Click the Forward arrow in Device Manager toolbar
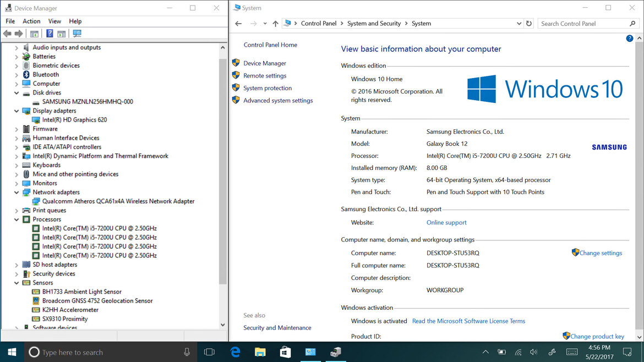The image size is (644, 362). coord(19,34)
